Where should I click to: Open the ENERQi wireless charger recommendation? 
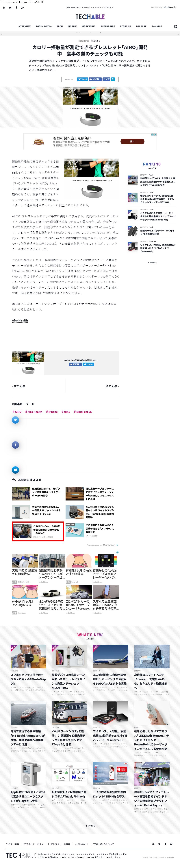(x=100, y=494)
